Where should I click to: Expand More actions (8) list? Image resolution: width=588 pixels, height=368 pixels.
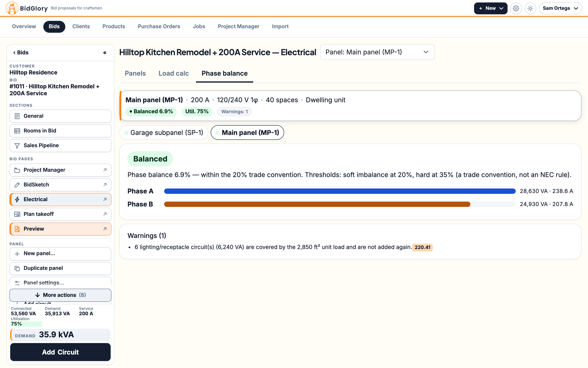pyautogui.click(x=60, y=295)
